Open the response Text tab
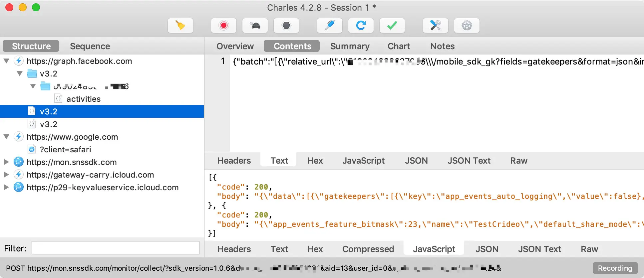Screen dimensions: 644x278 [x=279, y=249]
